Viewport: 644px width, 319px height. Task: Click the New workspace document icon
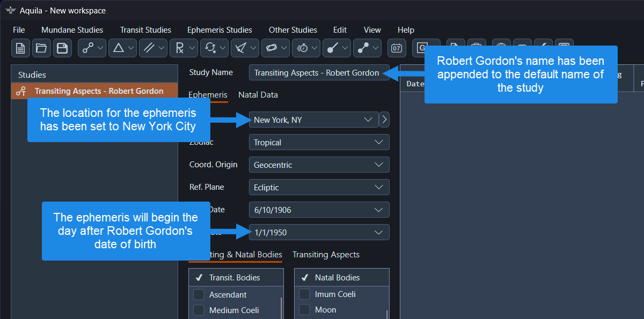click(x=20, y=48)
